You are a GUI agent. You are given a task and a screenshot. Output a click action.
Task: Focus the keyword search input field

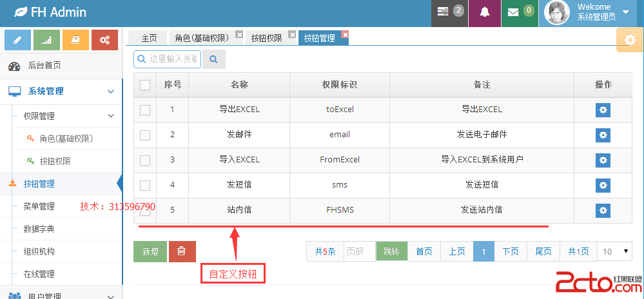(167, 59)
